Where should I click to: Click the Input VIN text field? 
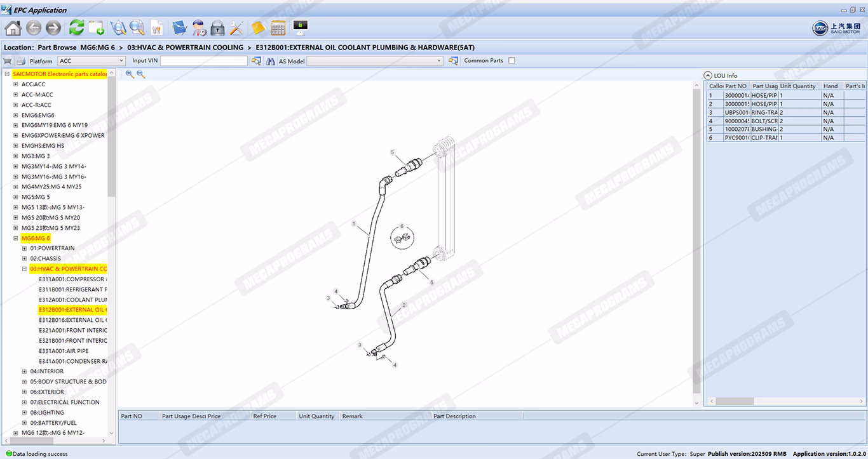pyautogui.click(x=203, y=61)
